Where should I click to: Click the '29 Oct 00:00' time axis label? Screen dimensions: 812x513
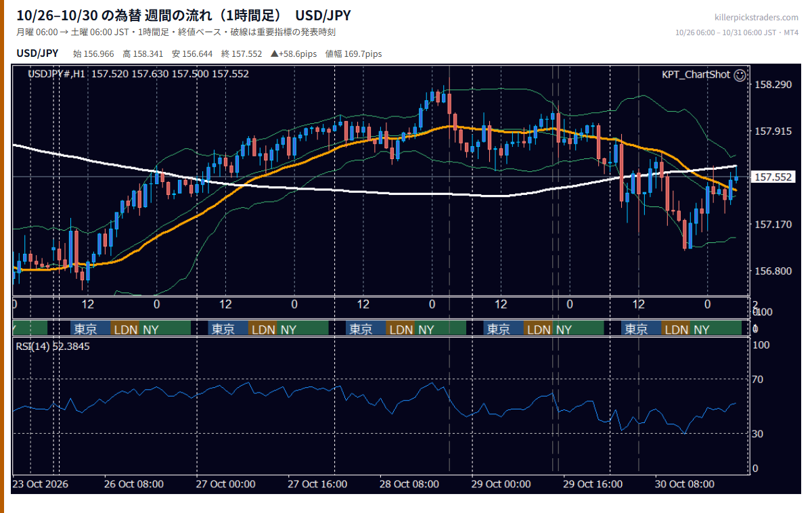(x=501, y=484)
